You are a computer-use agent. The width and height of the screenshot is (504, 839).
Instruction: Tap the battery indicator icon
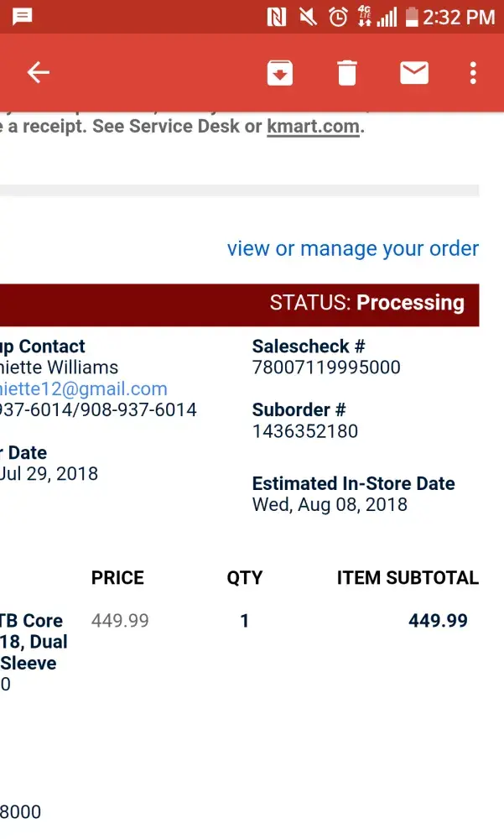[411, 16]
